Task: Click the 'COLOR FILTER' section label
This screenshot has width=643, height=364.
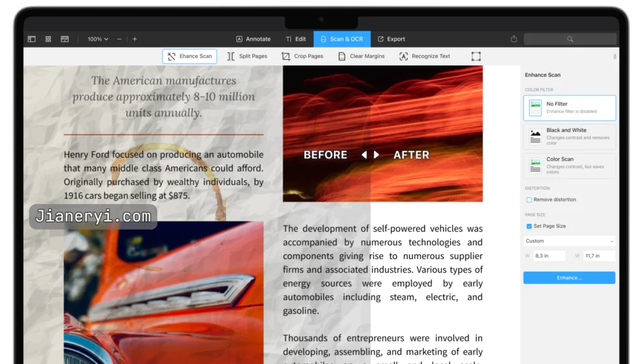Action: (539, 90)
